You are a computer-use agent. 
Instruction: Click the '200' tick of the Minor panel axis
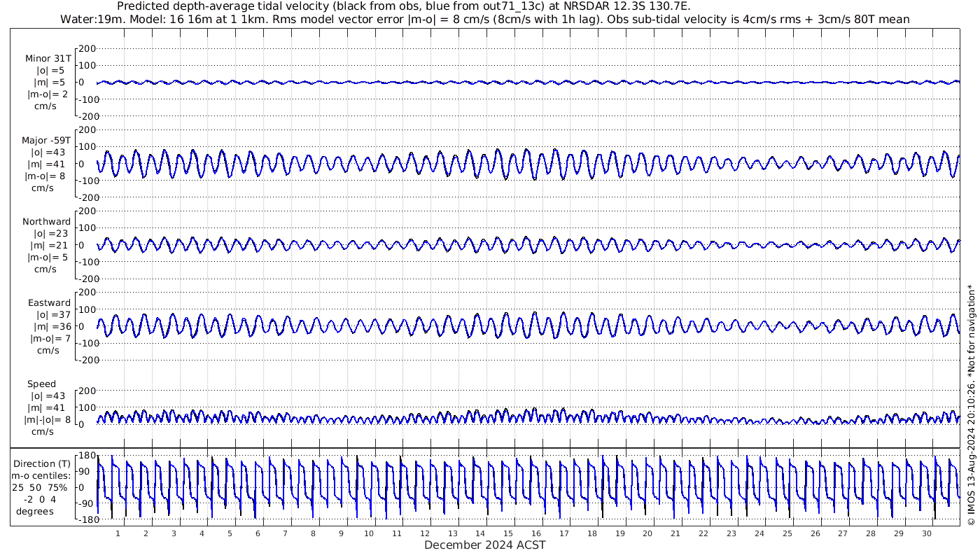coord(87,49)
